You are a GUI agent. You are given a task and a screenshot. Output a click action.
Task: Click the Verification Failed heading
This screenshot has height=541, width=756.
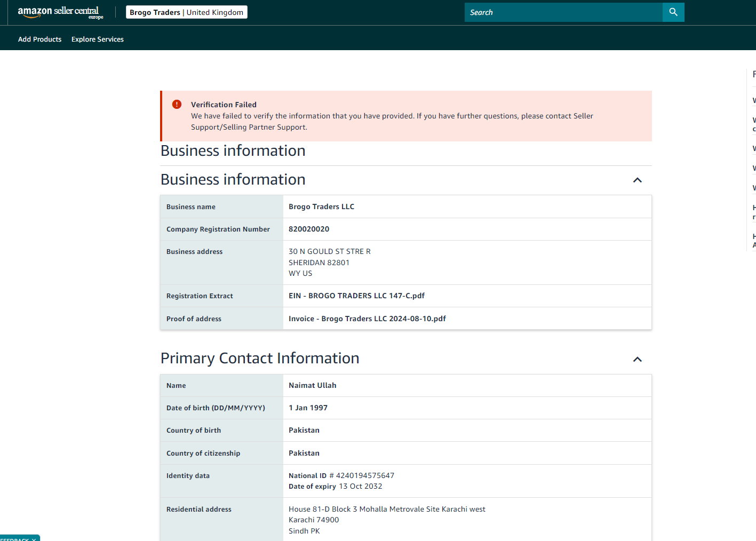click(x=224, y=105)
